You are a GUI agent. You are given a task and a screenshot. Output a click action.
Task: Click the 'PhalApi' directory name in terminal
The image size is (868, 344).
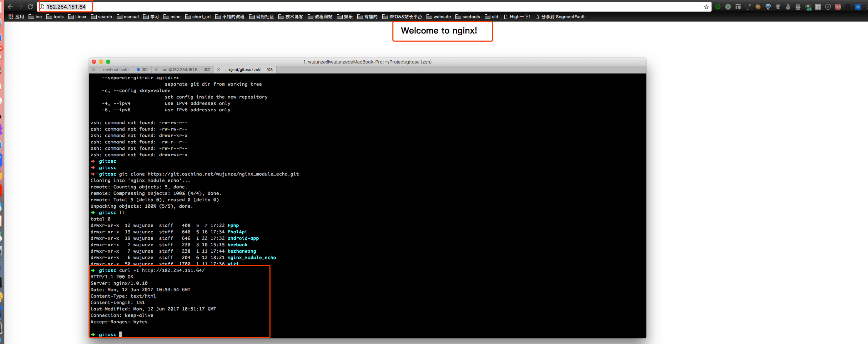click(x=237, y=232)
